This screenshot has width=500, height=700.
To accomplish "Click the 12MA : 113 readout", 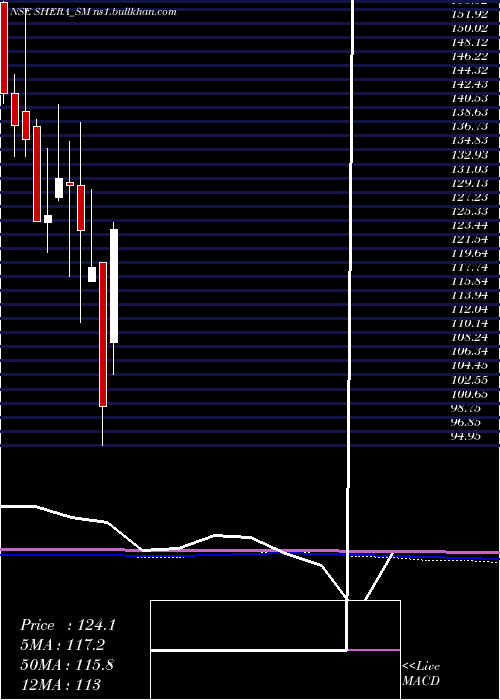I will pos(60,684).
